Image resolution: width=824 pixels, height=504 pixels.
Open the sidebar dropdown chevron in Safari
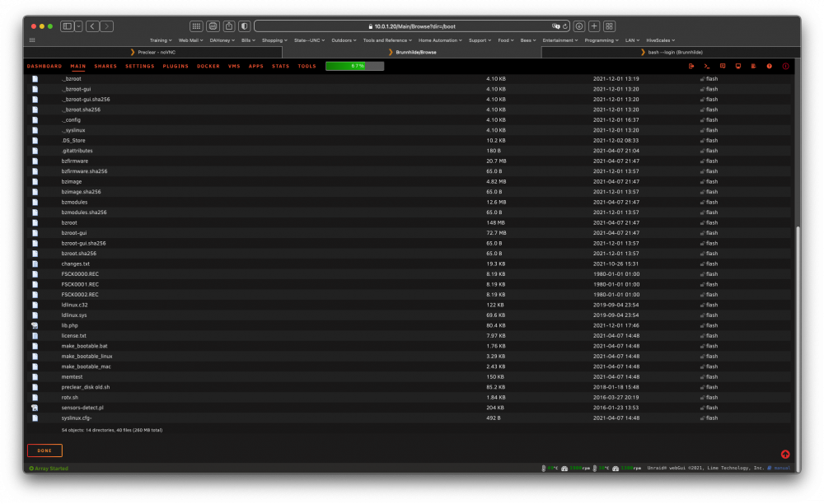coord(78,26)
